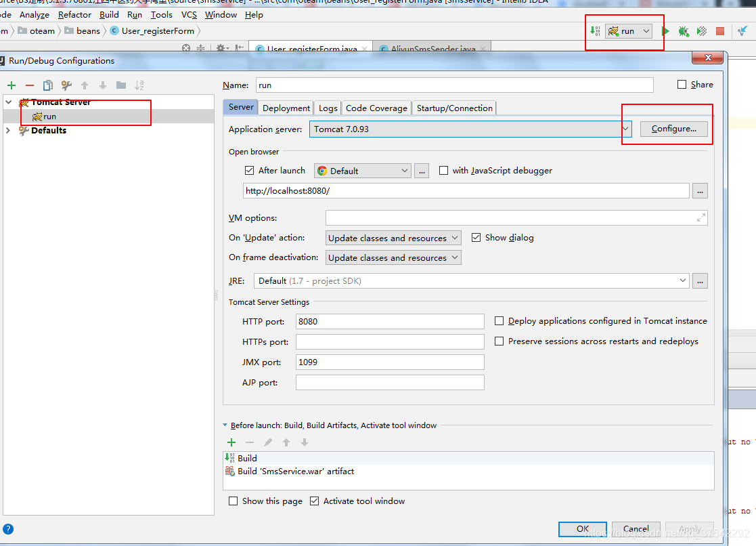Screen dimensions: 756x546
Task: Select the 'run' configuration in tree
Action: (x=108, y=117)
